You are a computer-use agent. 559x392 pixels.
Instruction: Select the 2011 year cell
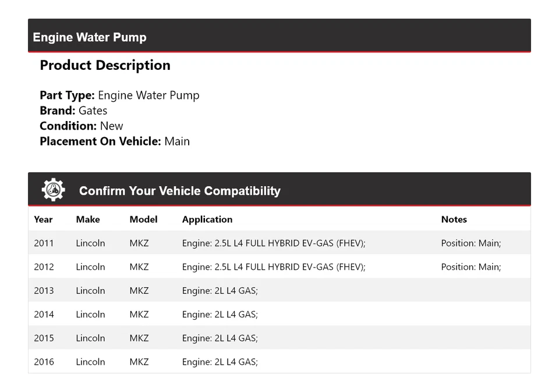44,243
